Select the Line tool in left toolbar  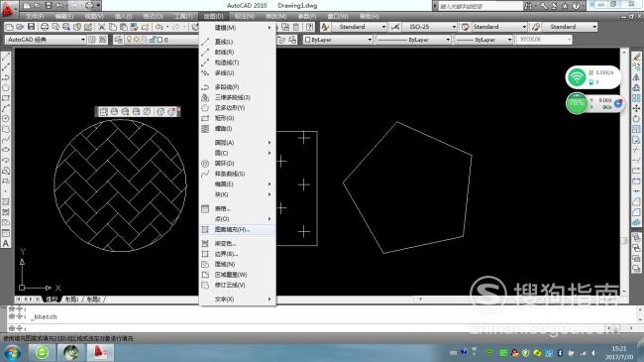click(6, 57)
